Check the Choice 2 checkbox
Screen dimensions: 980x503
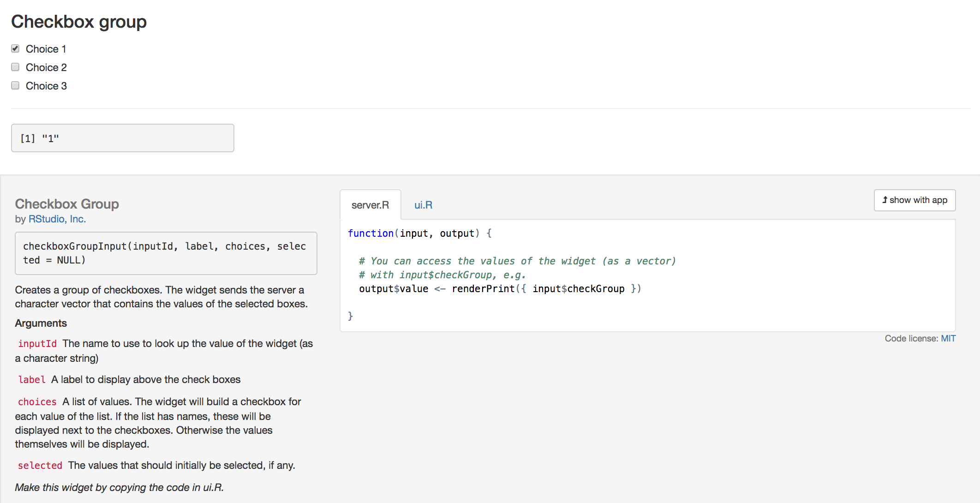pyautogui.click(x=15, y=67)
